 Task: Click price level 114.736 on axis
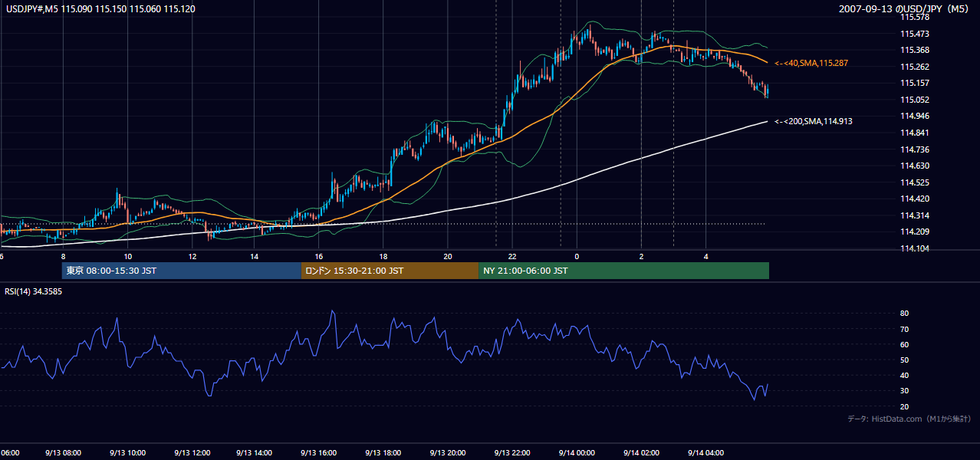914,149
